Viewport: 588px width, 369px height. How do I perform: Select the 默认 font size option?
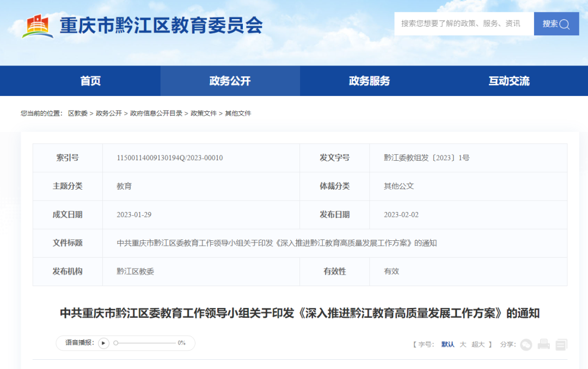pos(447,344)
